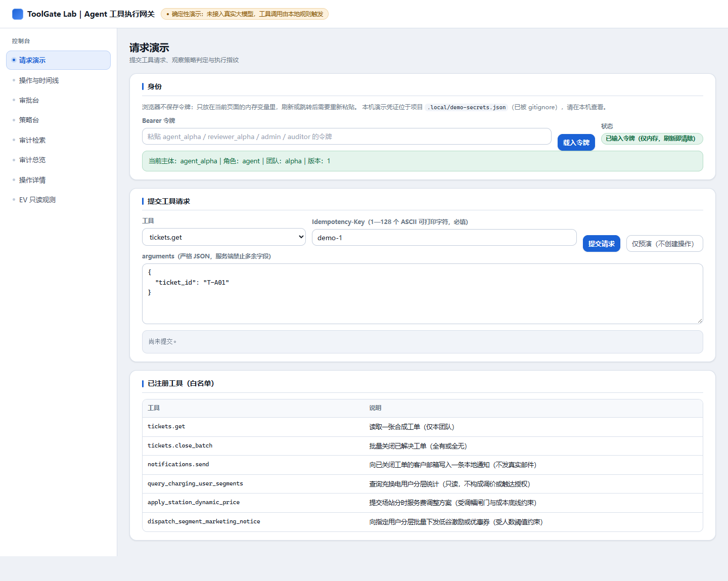Image resolution: width=728 pixels, height=581 pixels.
Task: Focus the Bearer 令牌 input field
Action: tap(347, 137)
